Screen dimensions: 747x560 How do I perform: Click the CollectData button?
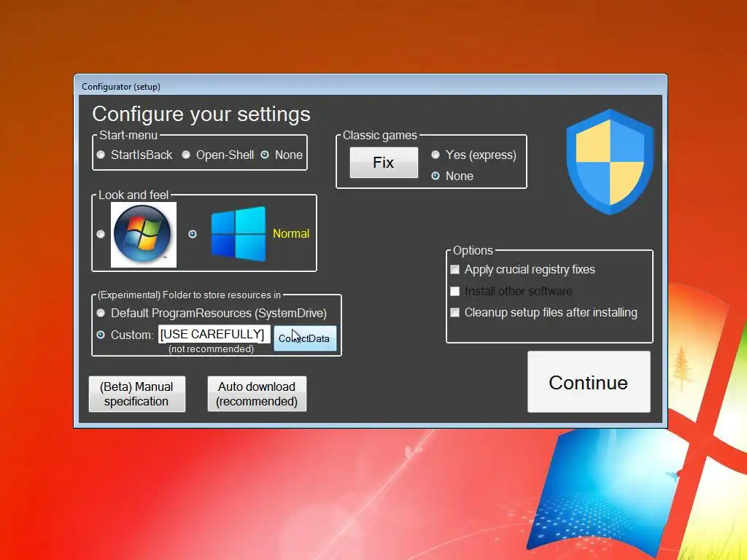(305, 338)
